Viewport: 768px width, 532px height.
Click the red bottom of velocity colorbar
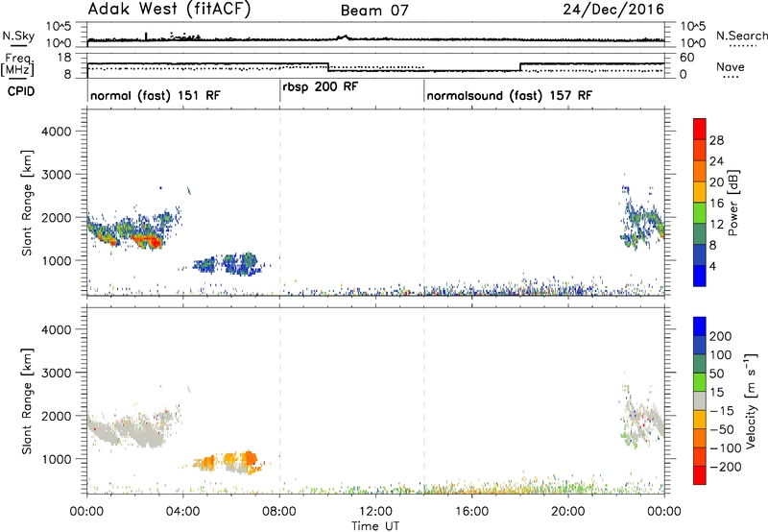tap(700, 475)
